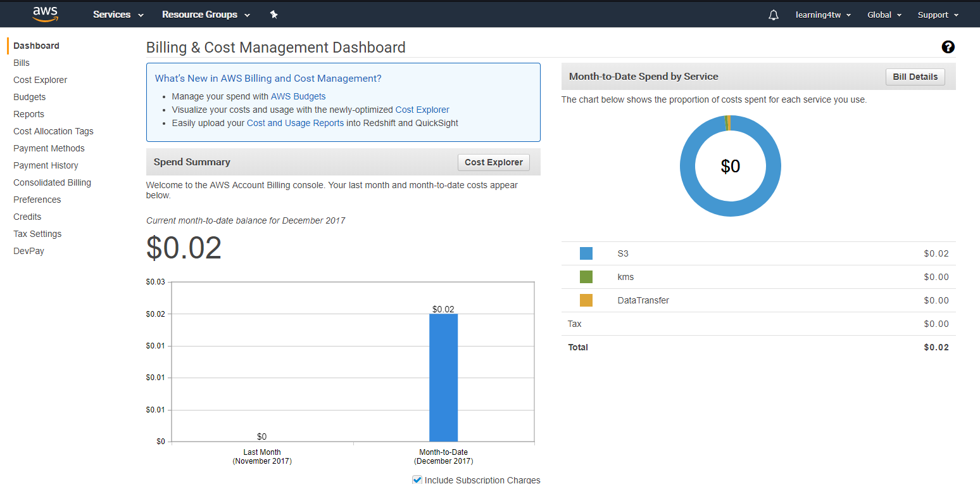Click the help question mark icon
This screenshot has width=980, height=484.
pyautogui.click(x=948, y=47)
